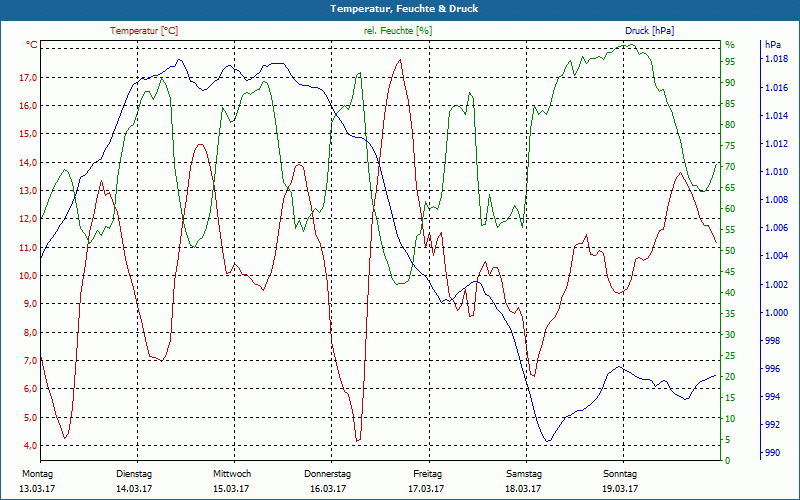Viewport: 800px width, 500px height.
Task: Click the "Sonntag" day label
Action: click(620, 474)
